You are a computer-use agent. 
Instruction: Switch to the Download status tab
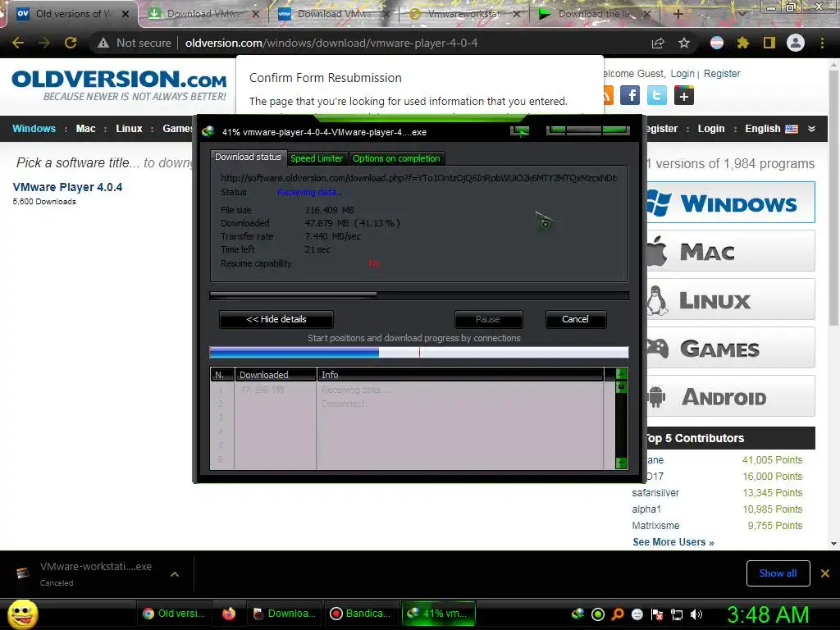tap(248, 157)
